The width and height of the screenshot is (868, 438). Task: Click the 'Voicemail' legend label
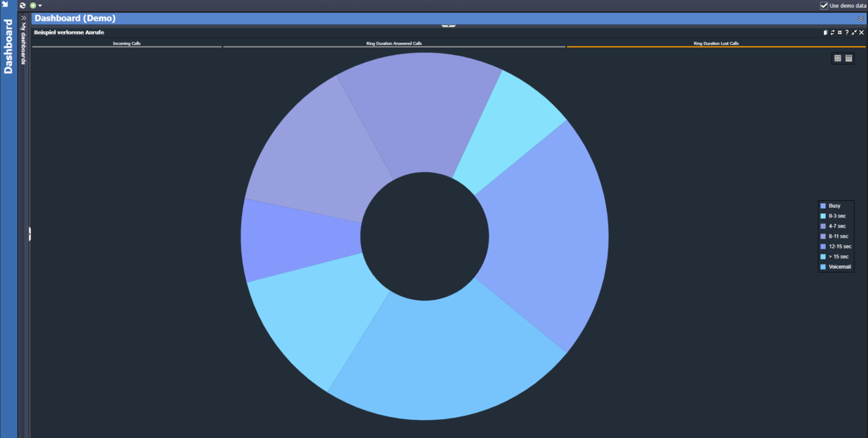841,267
